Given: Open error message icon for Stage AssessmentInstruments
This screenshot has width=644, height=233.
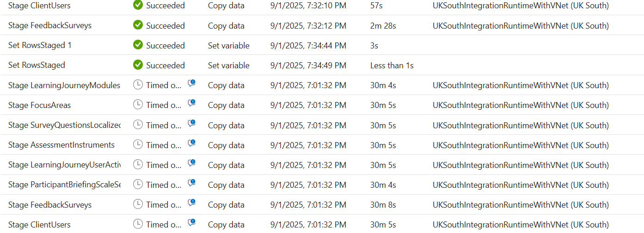Looking at the screenshot, I should point(191,143).
